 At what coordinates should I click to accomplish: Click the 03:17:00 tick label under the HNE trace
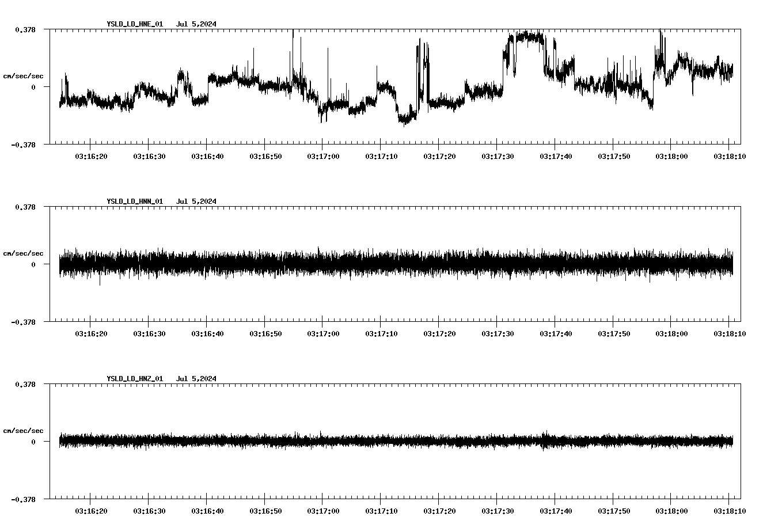tap(324, 155)
